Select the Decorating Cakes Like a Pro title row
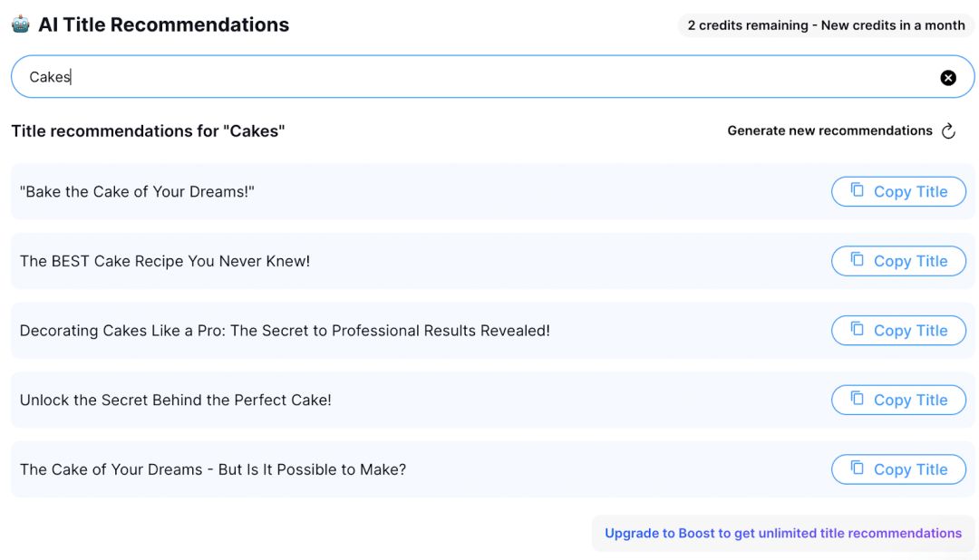This screenshot has width=979, height=560. [x=492, y=330]
